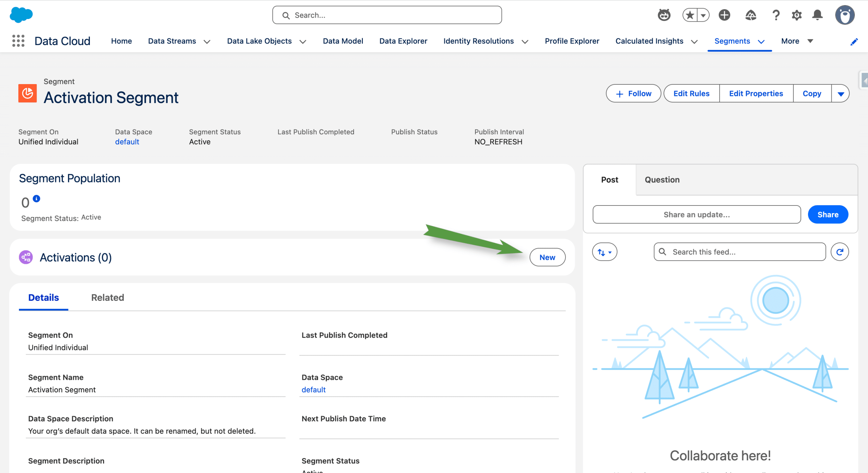Viewport: 868px width, 473px height.
Task: Open the feed sort options dropdown
Action: 604,252
